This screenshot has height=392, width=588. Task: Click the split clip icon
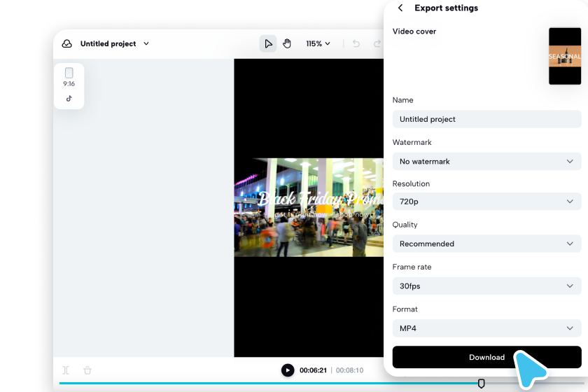(x=66, y=370)
